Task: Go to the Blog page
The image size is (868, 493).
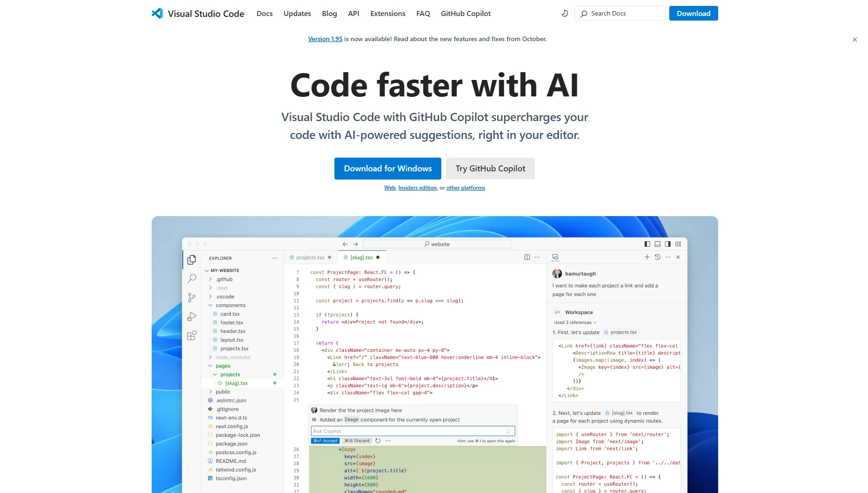Action: pos(329,13)
